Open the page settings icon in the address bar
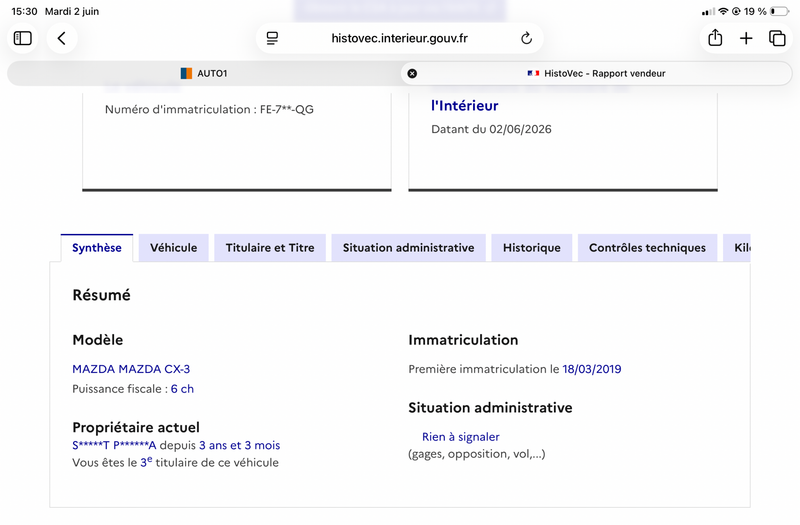Image resolution: width=800 pixels, height=525 pixels. coord(272,38)
